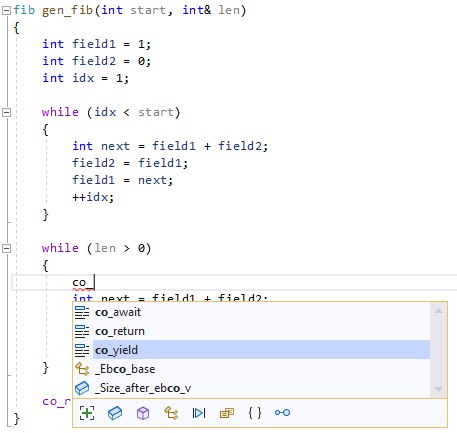Click the yellow Snippets filter icon
The width and height of the screenshot is (457, 433).
point(227,413)
